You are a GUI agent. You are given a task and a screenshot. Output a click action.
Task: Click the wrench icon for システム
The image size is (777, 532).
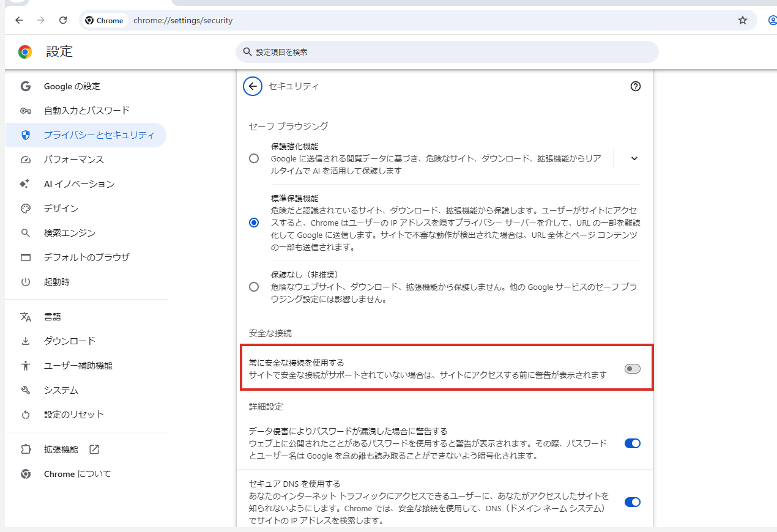[x=25, y=390]
